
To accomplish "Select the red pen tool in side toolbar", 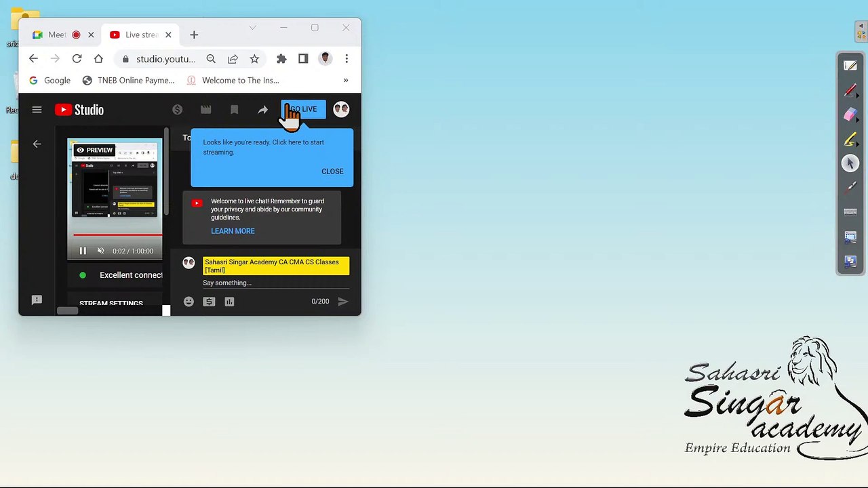I will pos(850,90).
